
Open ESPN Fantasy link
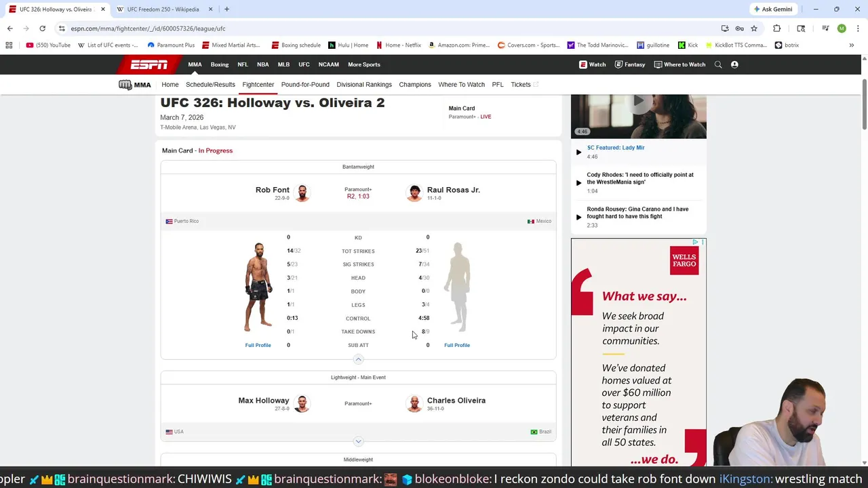point(630,64)
